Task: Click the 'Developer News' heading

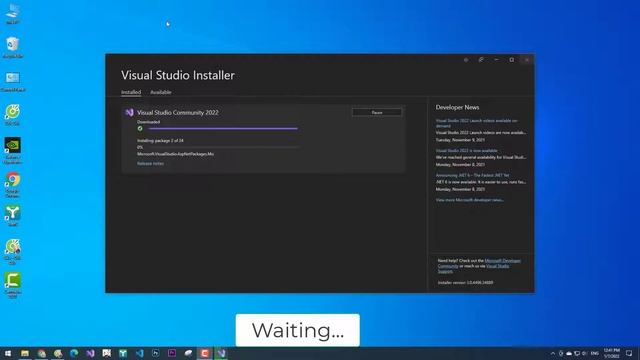Action: pyautogui.click(x=457, y=107)
